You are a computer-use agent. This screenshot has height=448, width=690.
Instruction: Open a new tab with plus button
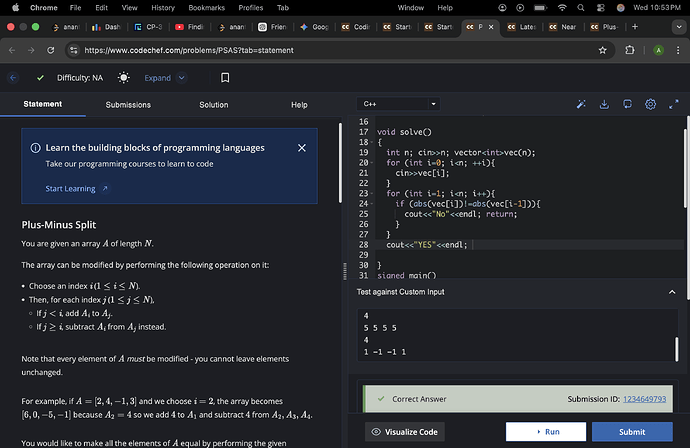(x=635, y=27)
